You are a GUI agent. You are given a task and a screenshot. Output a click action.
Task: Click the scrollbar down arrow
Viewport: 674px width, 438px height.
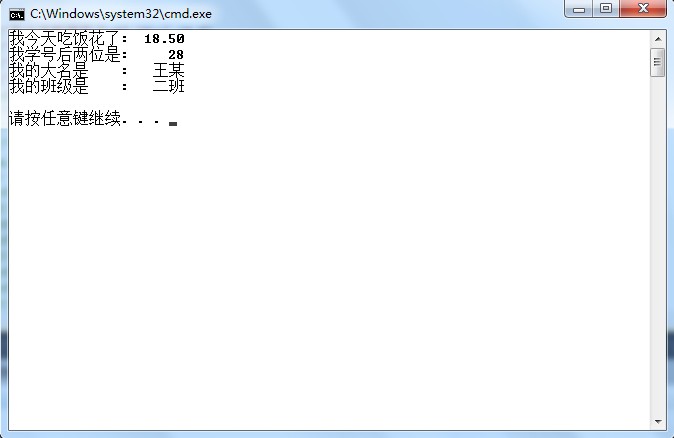[x=658, y=422]
